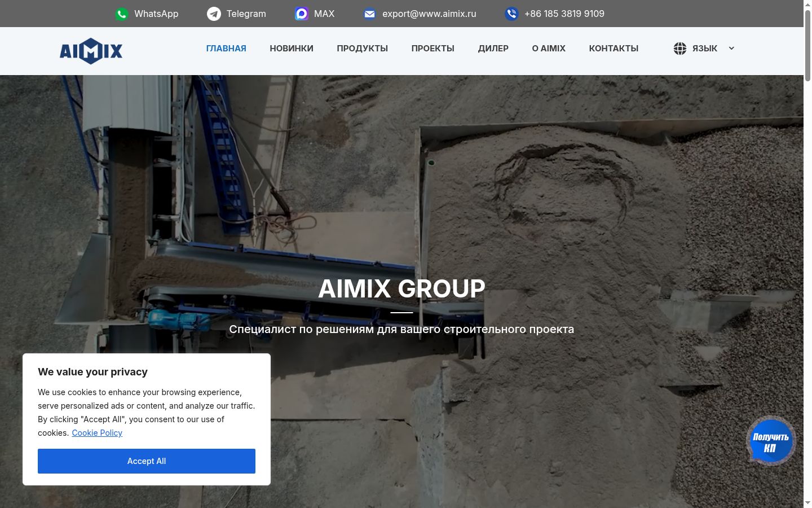Accept all cookies
The height and width of the screenshot is (508, 812).
coord(147,461)
